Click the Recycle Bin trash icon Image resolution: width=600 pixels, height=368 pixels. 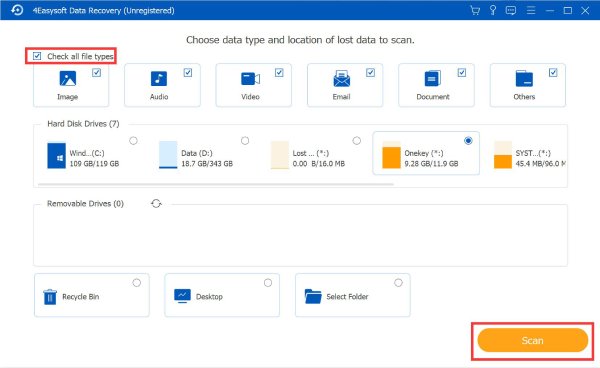pyautogui.click(x=50, y=297)
